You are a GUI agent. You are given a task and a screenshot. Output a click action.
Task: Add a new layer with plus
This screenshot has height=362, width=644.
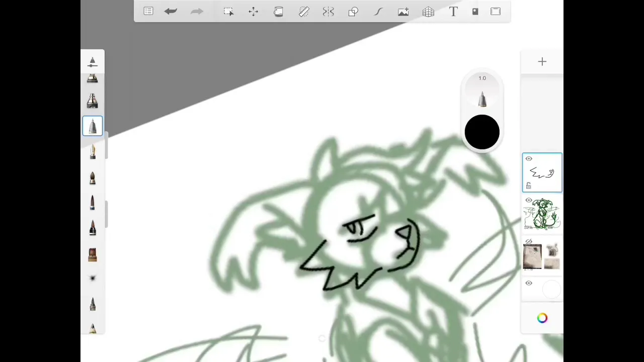tap(542, 61)
